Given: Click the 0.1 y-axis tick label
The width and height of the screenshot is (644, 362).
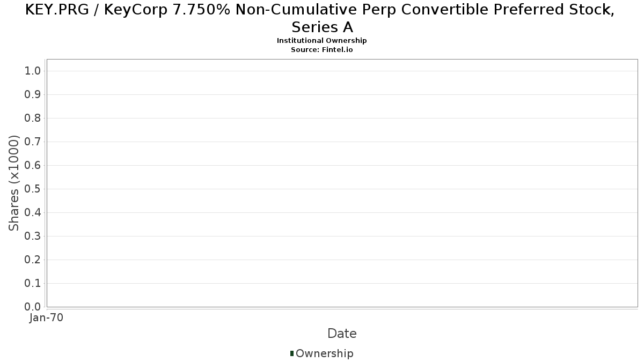Looking at the screenshot, I should pyautogui.click(x=33, y=284).
